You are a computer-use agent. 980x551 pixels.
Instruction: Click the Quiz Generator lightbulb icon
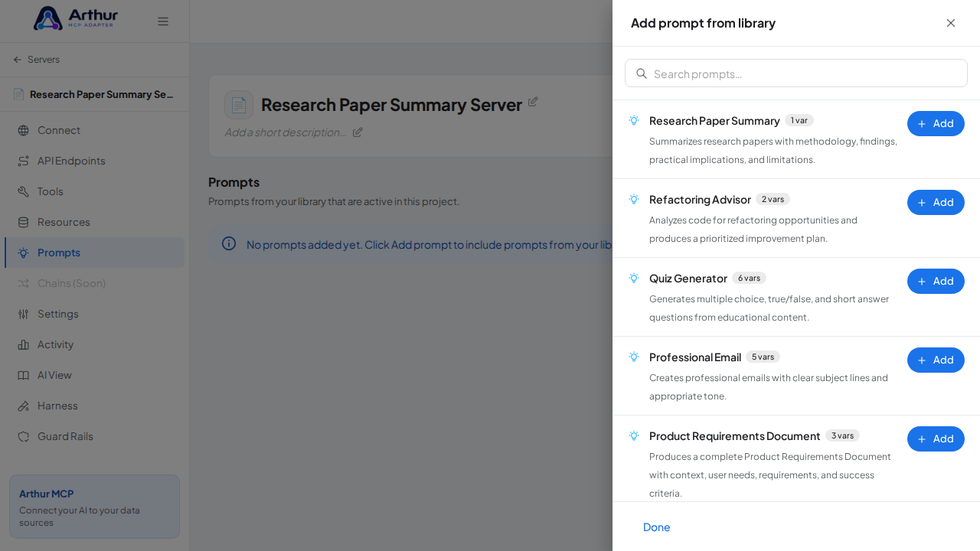[634, 278]
